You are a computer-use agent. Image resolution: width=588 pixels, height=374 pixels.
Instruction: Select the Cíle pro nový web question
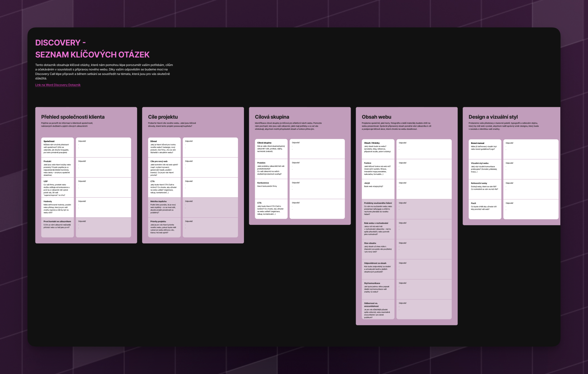click(164, 168)
